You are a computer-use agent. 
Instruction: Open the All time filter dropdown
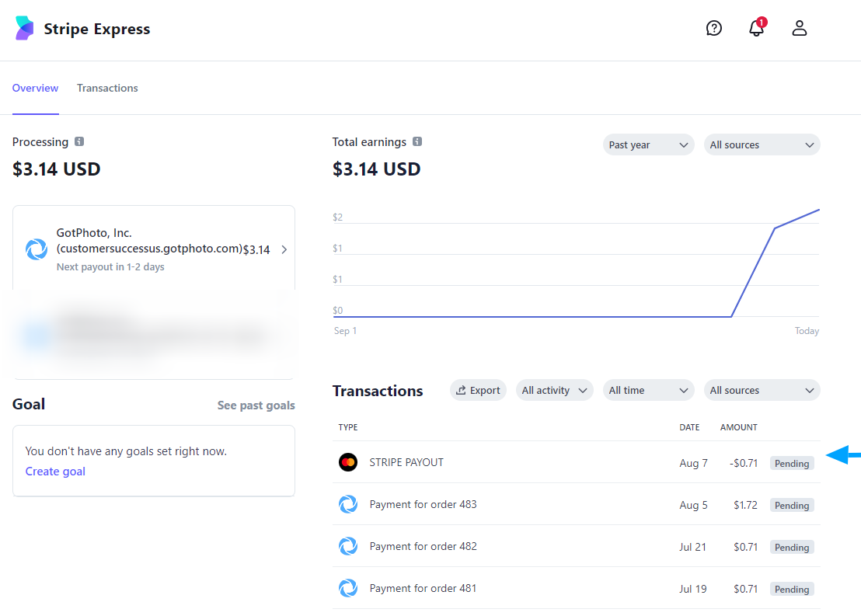point(649,391)
